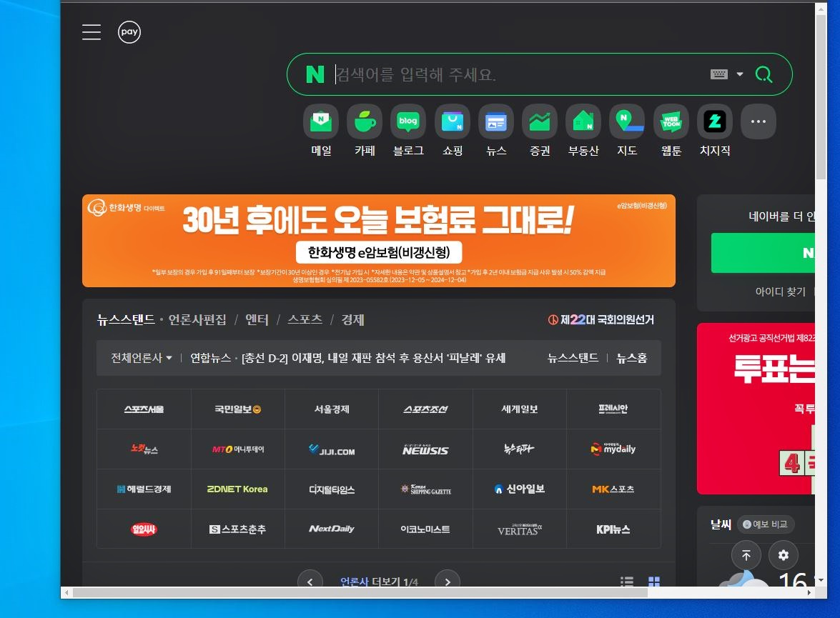
Task: Select the 뉴스스탠드 tab
Action: tap(126, 319)
